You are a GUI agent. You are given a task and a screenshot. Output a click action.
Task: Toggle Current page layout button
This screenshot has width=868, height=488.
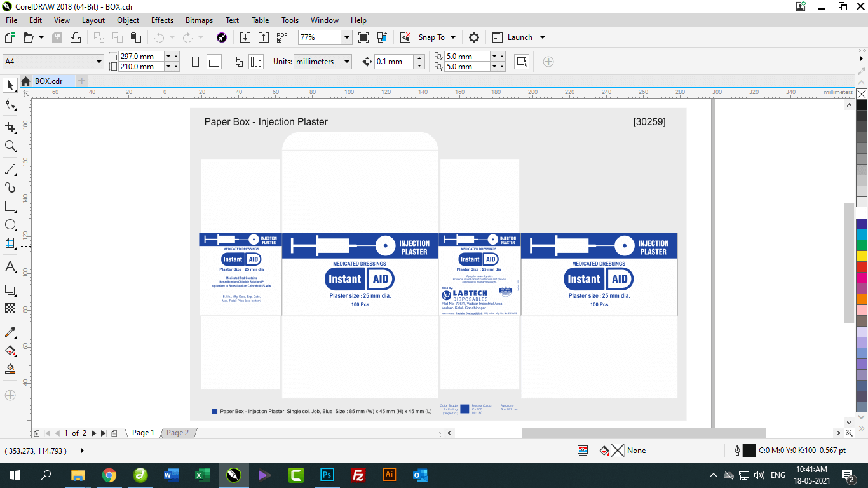pos(256,62)
